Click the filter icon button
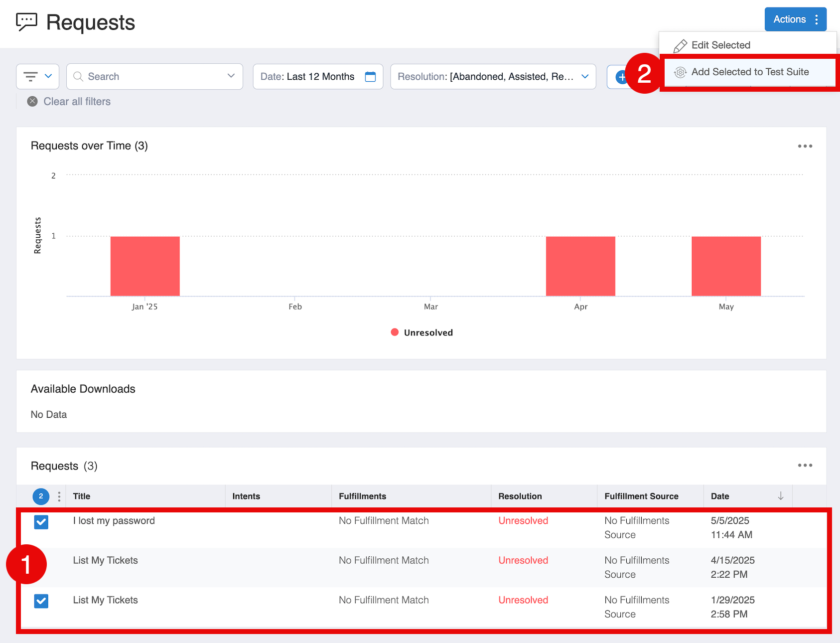Image resolution: width=840 pixels, height=643 pixels. pos(37,76)
